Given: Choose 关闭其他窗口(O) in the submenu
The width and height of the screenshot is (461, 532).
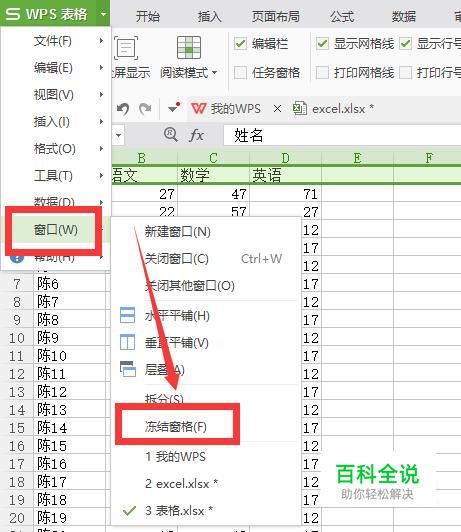Looking at the screenshot, I should coord(206,286).
